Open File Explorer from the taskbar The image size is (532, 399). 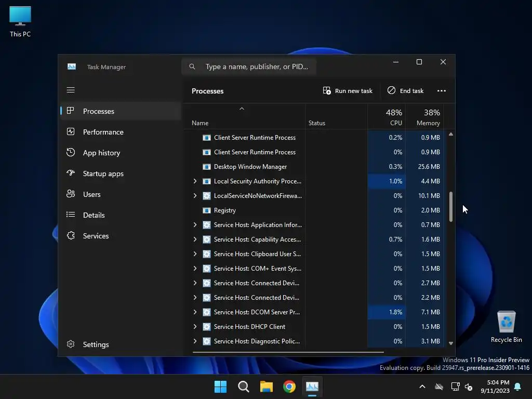[267, 387]
